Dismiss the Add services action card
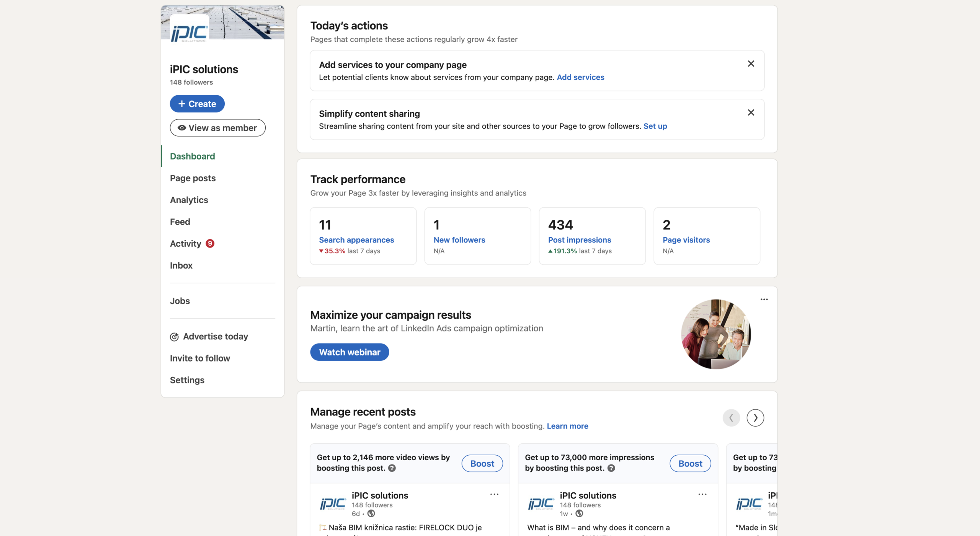Screen dimensions: 980x536 [751, 64]
